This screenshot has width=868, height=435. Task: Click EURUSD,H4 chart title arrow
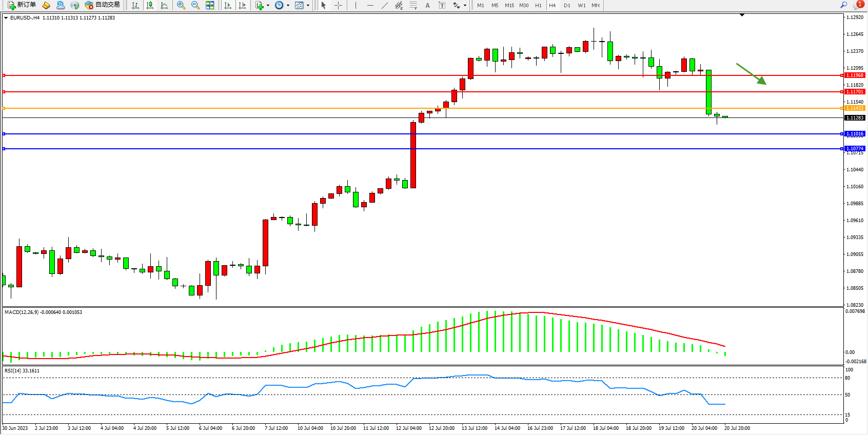pyautogui.click(x=6, y=18)
